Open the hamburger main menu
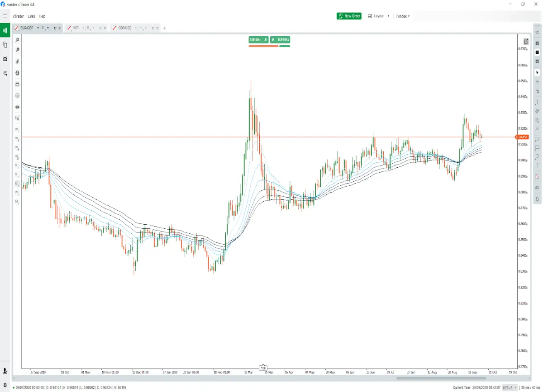Viewport: 543px width, 392px height. pos(5,16)
